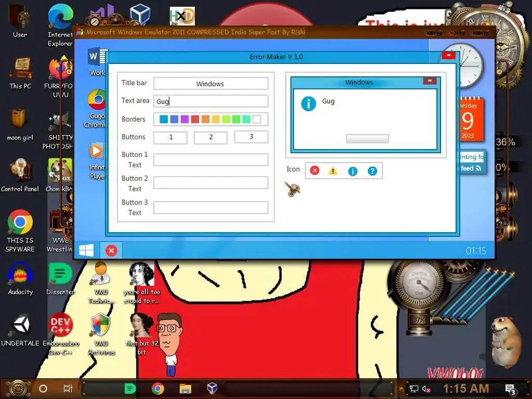Pick the yellow border color swatch
Screen dimensions: 532x399
coord(216,119)
